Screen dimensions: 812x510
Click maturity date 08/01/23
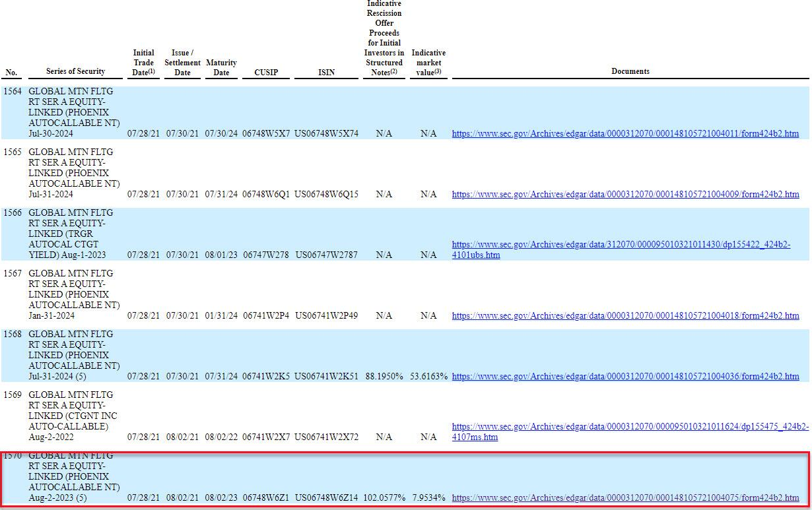(221, 255)
